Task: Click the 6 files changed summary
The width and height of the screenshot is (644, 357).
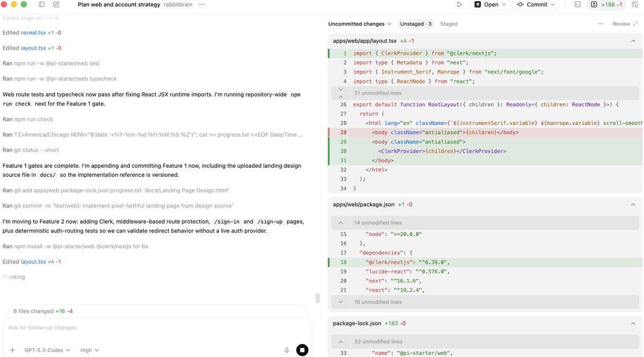Action: [x=43, y=311]
